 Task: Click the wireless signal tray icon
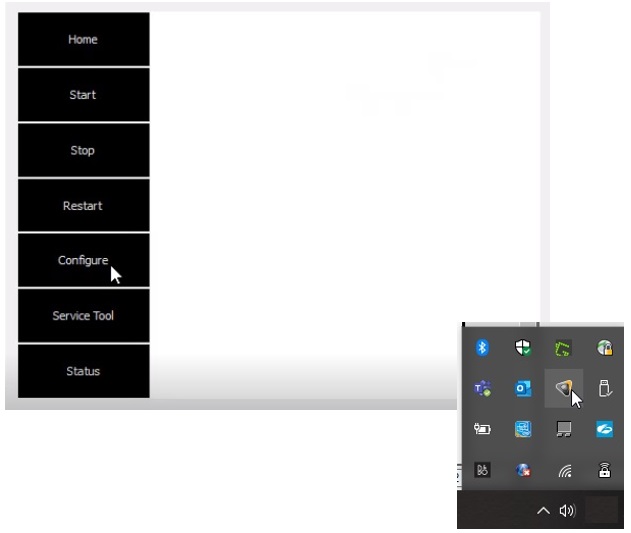coord(564,471)
